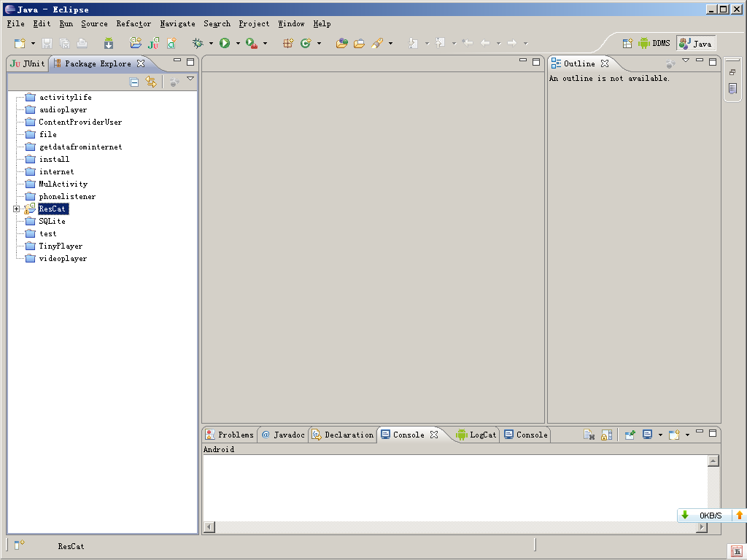The height and width of the screenshot is (560, 747).
Task: Click the New Java Package icon
Action: [x=288, y=44]
